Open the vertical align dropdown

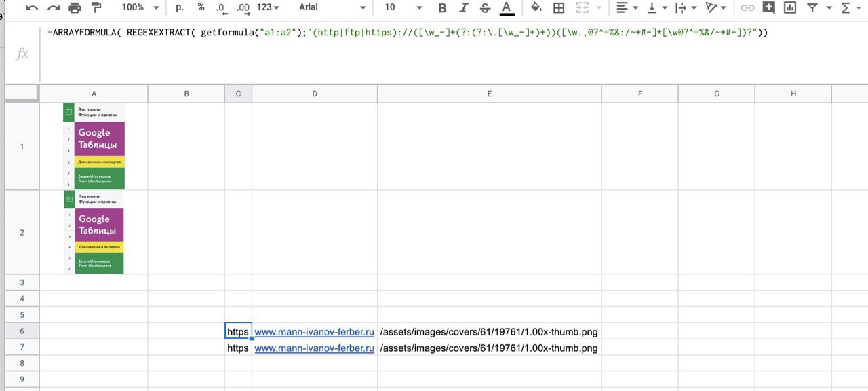click(657, 7)
